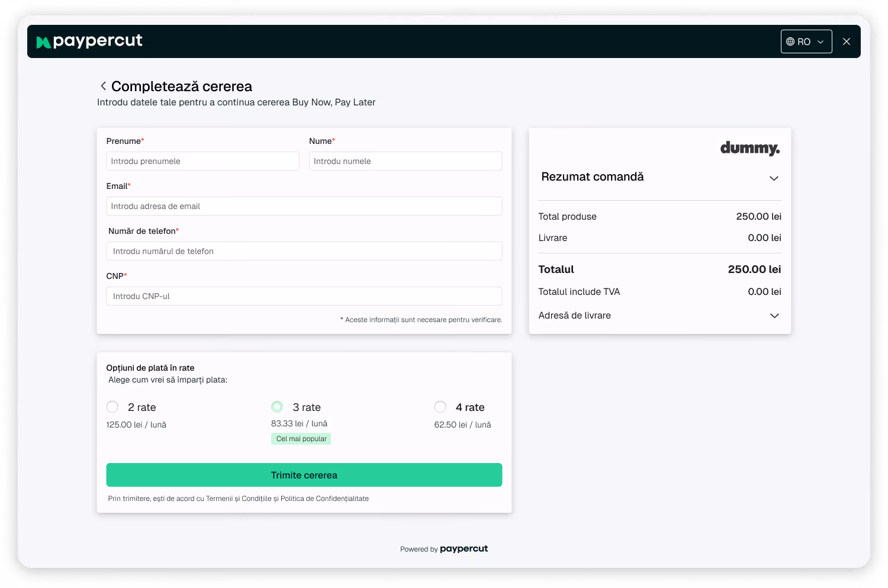Collapse the Rezumat comandă section

click(x=774, y=178)
